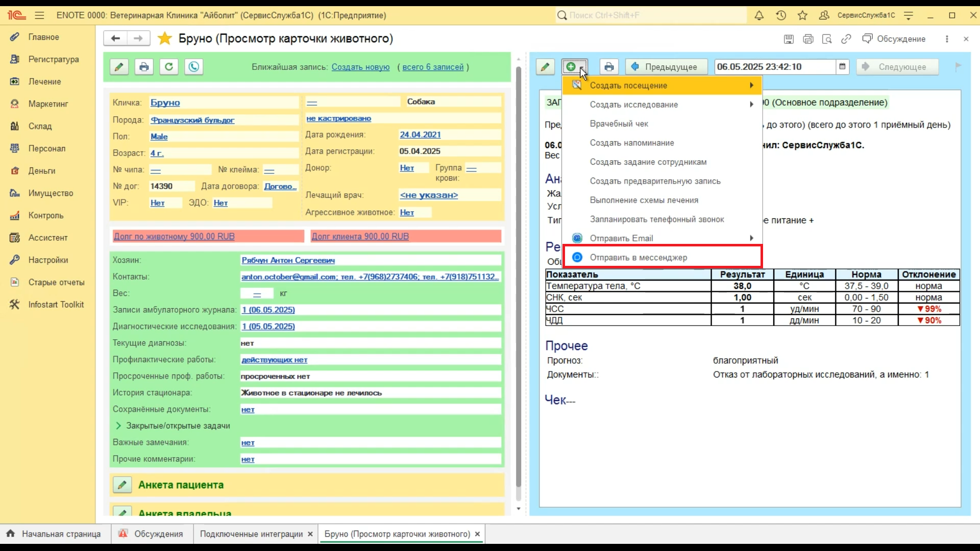The height and width of the screenshot is (551, 980).
Task: Open the print preview magnifier icon
Action: pos(827,39)
